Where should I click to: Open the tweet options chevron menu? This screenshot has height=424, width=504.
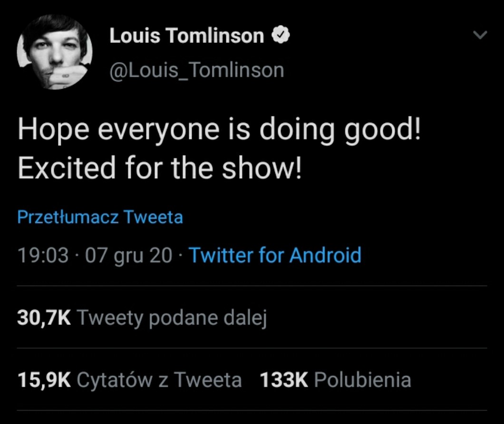tap(481, 35)
